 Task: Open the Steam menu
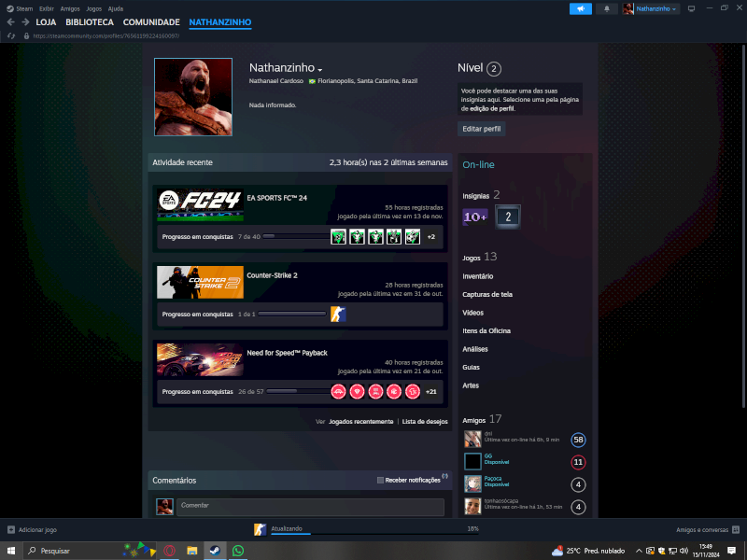(24, 8)
